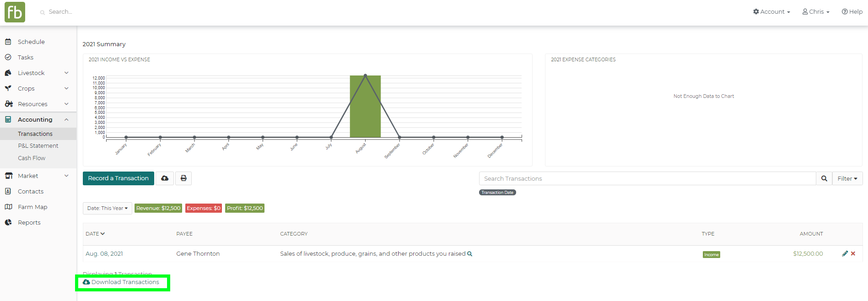Viewport: 868px width, 301px height.
Task: Click the Crops seedling icon
Action: coord(8,88)
